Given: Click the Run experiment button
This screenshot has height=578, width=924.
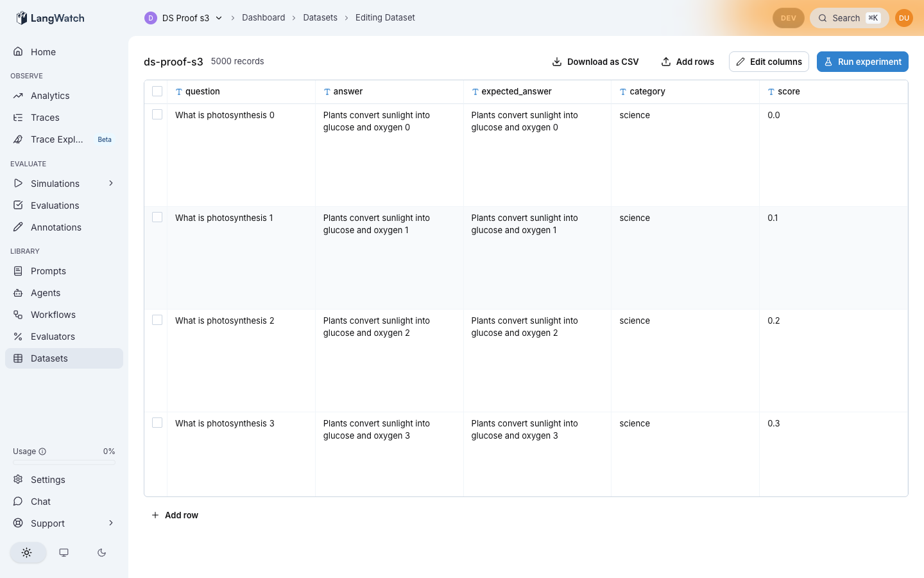Looking at the screenshot, I should (x=862, y=62).
